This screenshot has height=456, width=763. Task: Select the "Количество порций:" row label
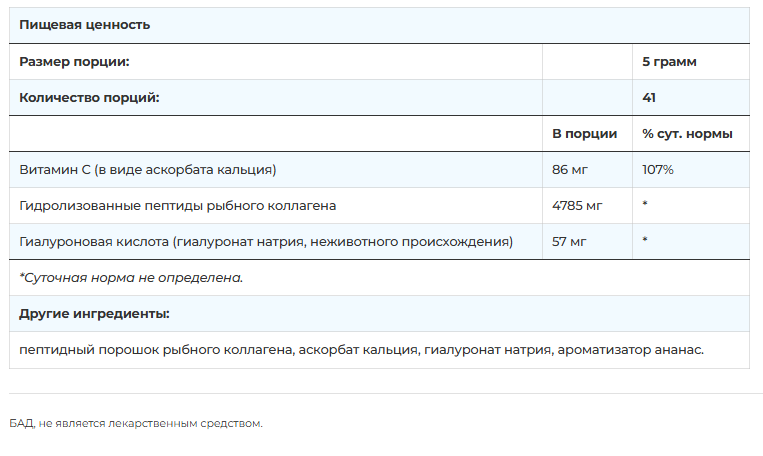coord(89,97)
